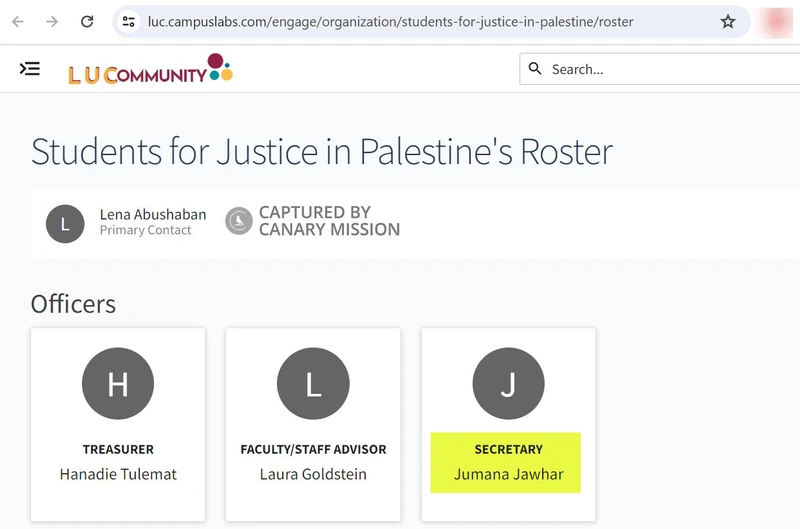Open the browser profile avatar
The height and width of the screenshot is (529, 800).
tap(778, 21)
